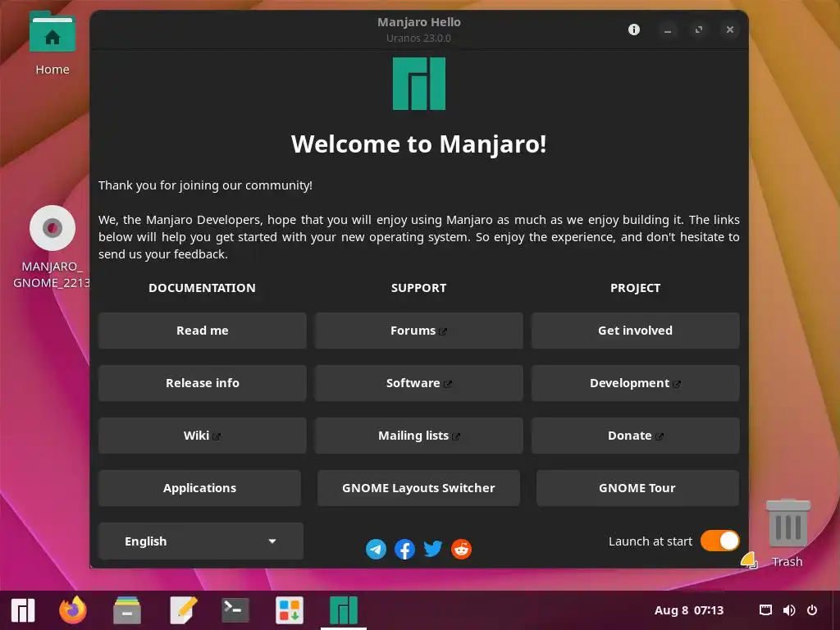Click the Uranos 23.0.0 version subtitle
The image size is (840, 630).
419,38
